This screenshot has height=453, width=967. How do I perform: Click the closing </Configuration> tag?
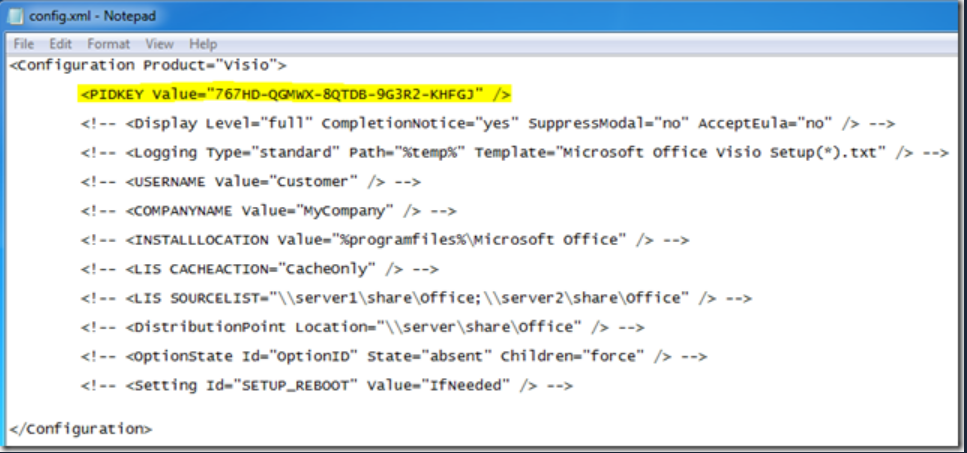pyautogui.click(x=81, y=428)
